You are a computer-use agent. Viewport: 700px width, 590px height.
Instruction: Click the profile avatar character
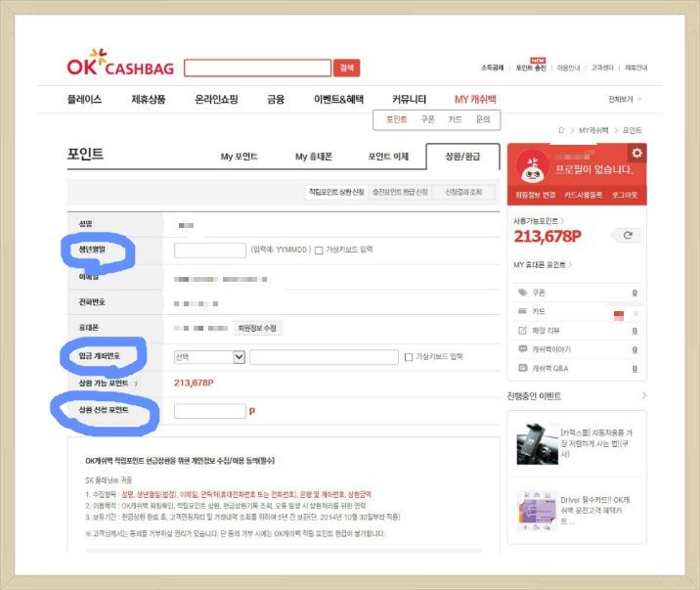[x=532, y=168]
